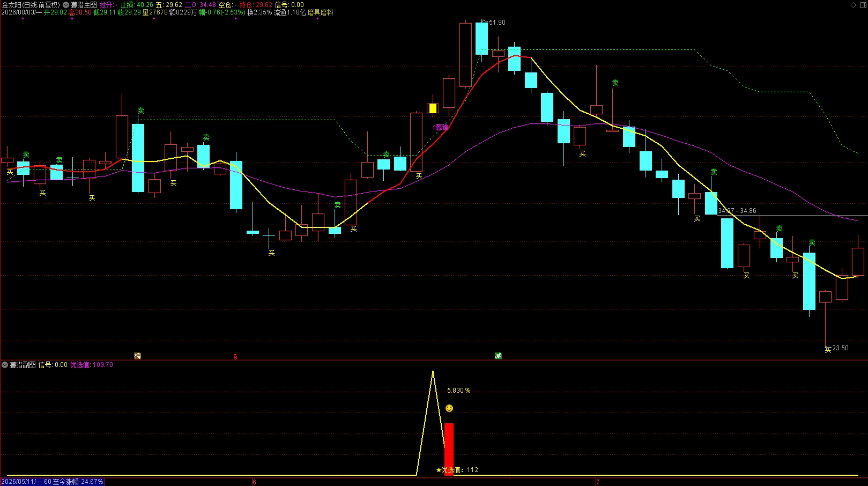The width and height of the screenshot is (868, 486).
Task: Select month 7 marker on time axis
Action: click(x=598, y=482)
